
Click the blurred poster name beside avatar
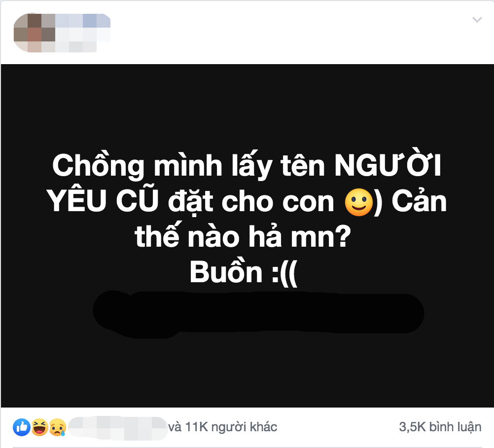tap(82, 32)
